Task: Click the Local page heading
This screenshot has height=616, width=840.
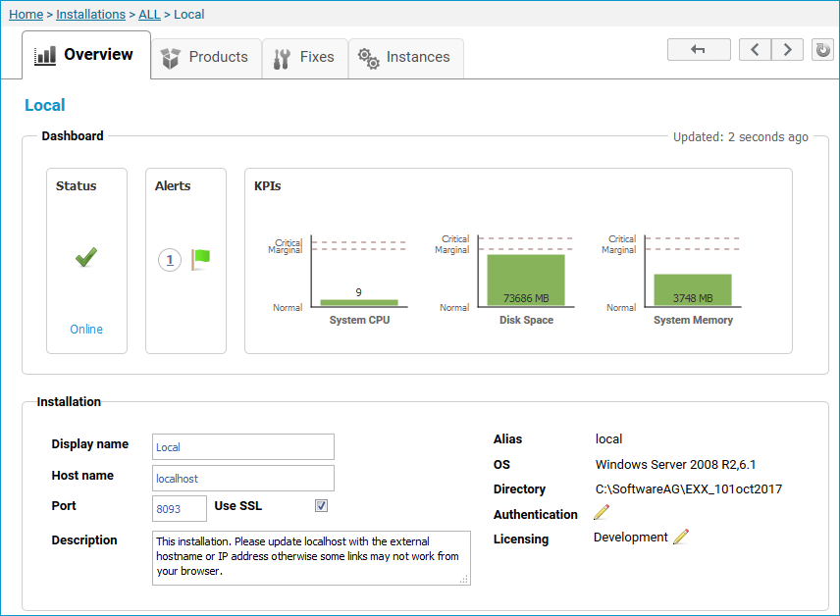Action: [45, 105]
